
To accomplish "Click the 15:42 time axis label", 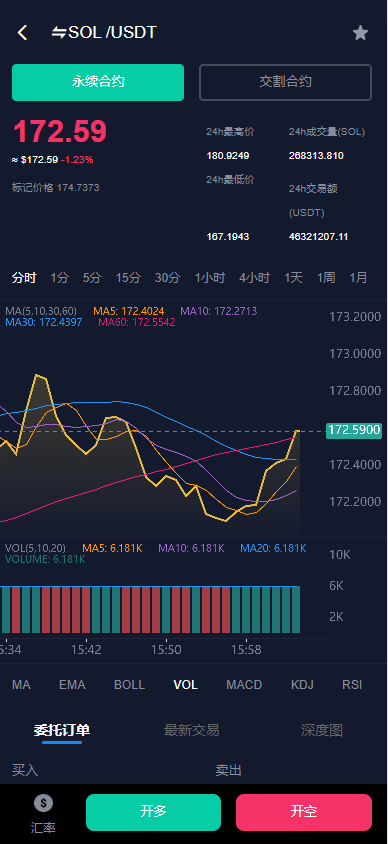I will pyautogui.click(x=86, y=650).
